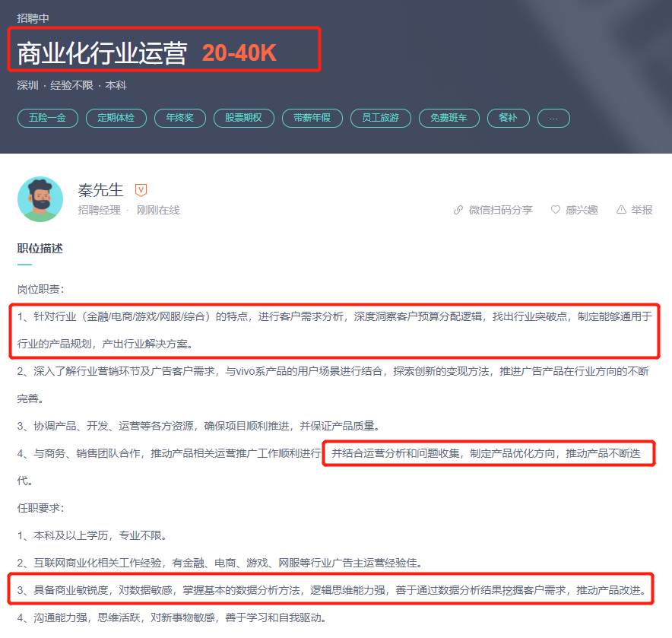Click the 员工旅游 tag
The height and width of the screenshot is (638, 672).
(381, 119)
